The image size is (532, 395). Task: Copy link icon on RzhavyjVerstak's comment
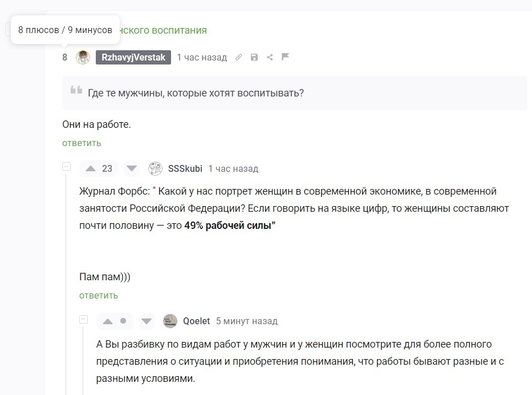coord(238,57)
